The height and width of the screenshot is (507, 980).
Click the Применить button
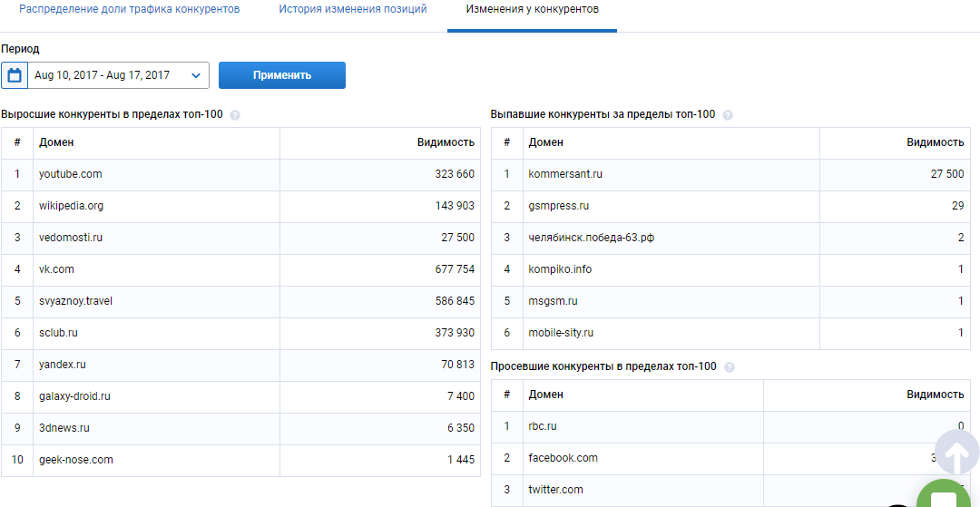pyautogui.click(x=282, y=75)
